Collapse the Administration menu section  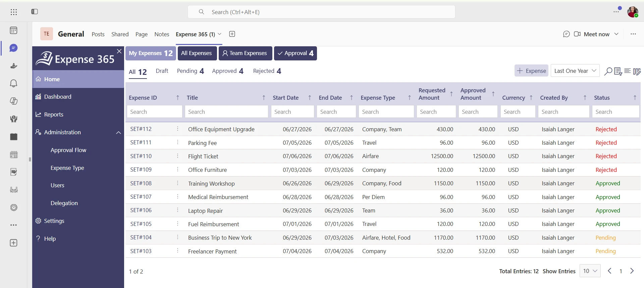pos(118,133)
